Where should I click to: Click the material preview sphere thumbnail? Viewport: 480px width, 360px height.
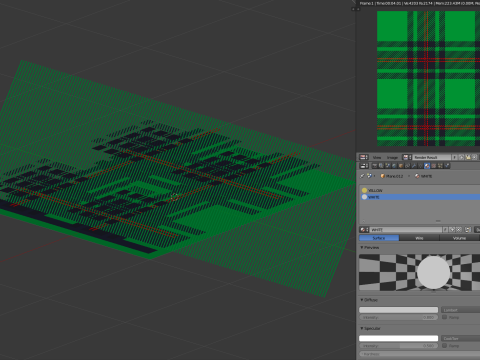[433, 272]
